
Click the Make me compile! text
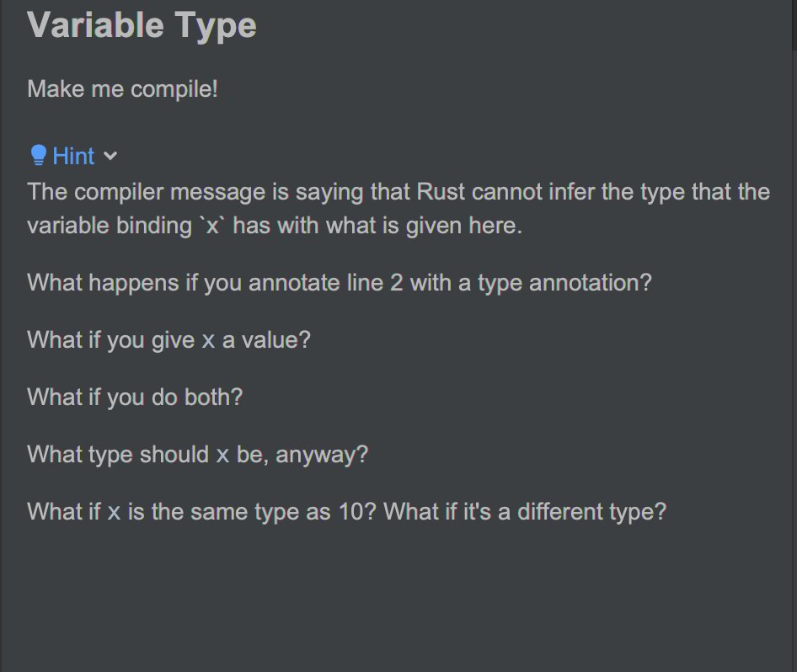coord(122,89)
